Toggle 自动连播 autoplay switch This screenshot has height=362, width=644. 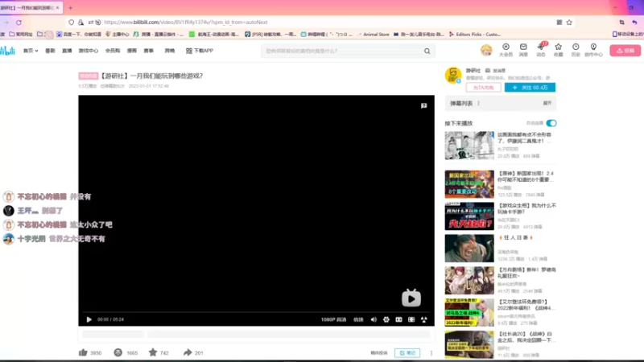[551, 123]
